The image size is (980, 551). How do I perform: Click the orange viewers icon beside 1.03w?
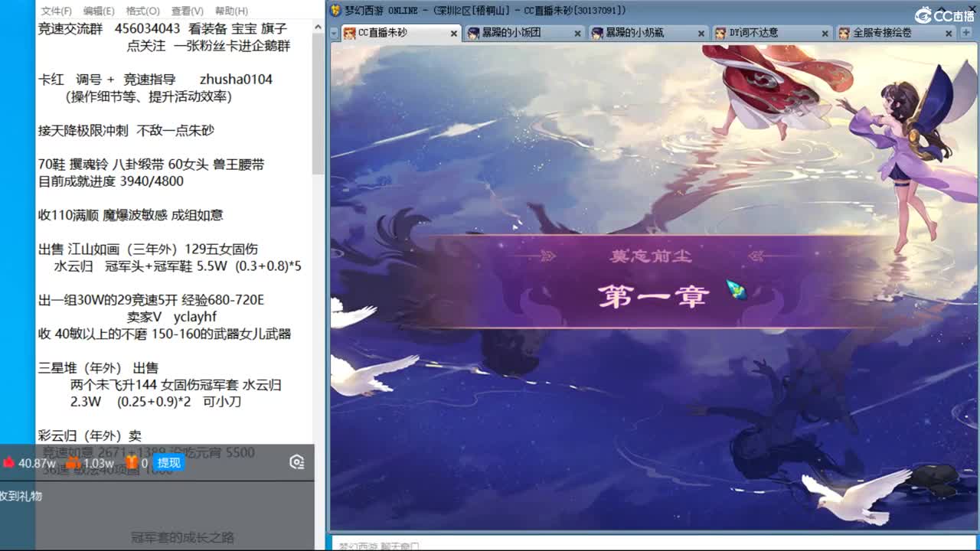tap(73, 462)
